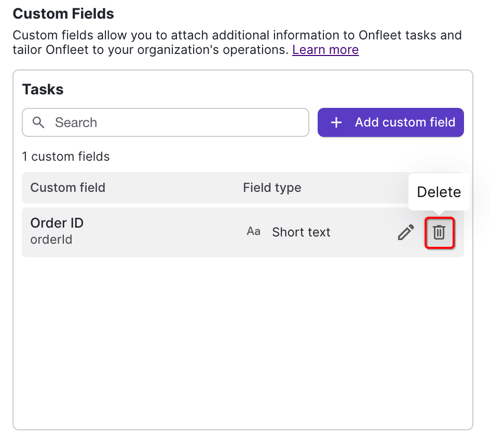Delete the Order ID custom field

(439, 232)
